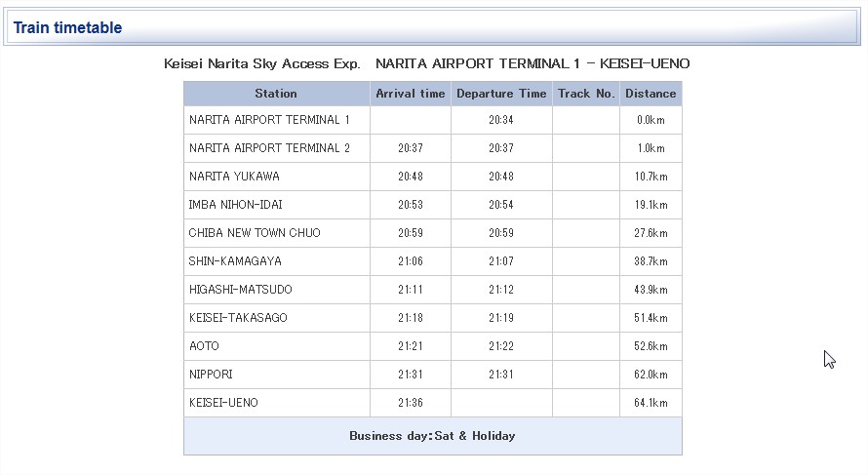Select the Departure Time column header

tap(501, 94)
